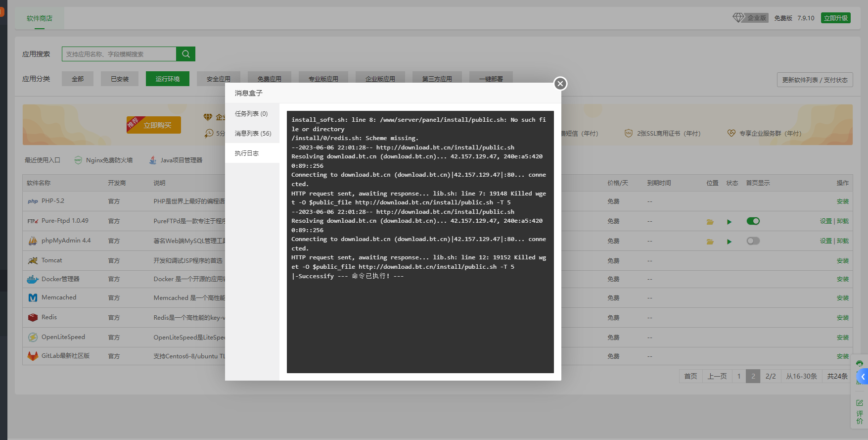Open Pure-Ftpd 设置 link

pos(826,221)
